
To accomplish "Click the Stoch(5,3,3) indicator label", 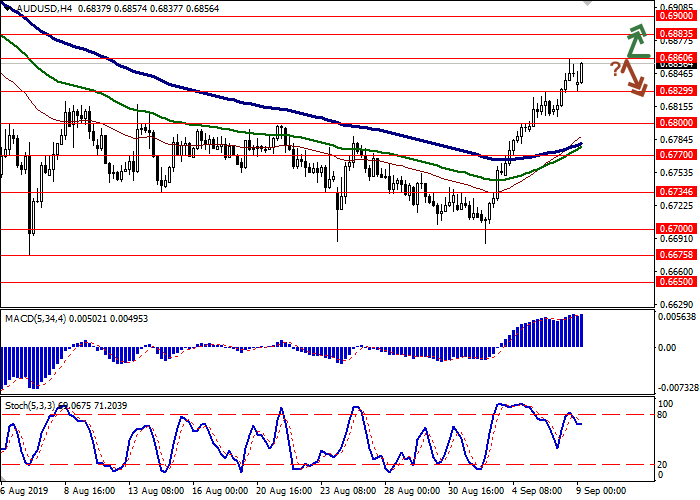I will [35, 406].
